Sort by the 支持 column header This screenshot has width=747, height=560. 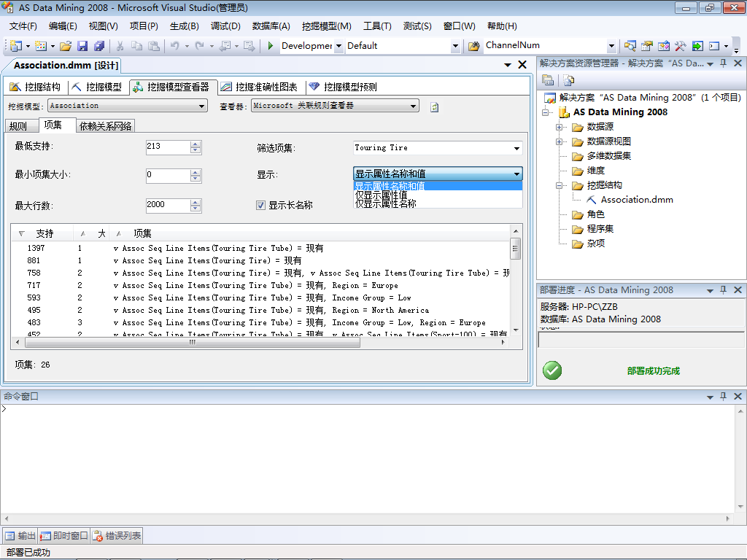click(x=42, y=233)
